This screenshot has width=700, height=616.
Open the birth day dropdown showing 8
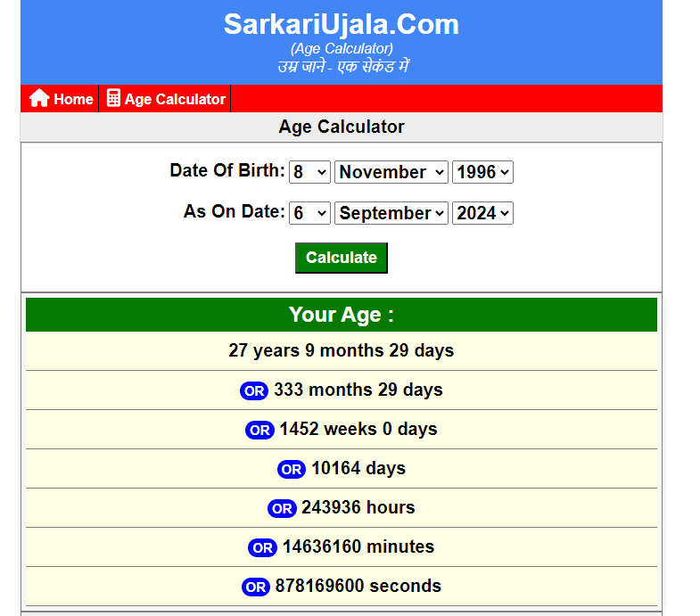[x=309, y=172]
